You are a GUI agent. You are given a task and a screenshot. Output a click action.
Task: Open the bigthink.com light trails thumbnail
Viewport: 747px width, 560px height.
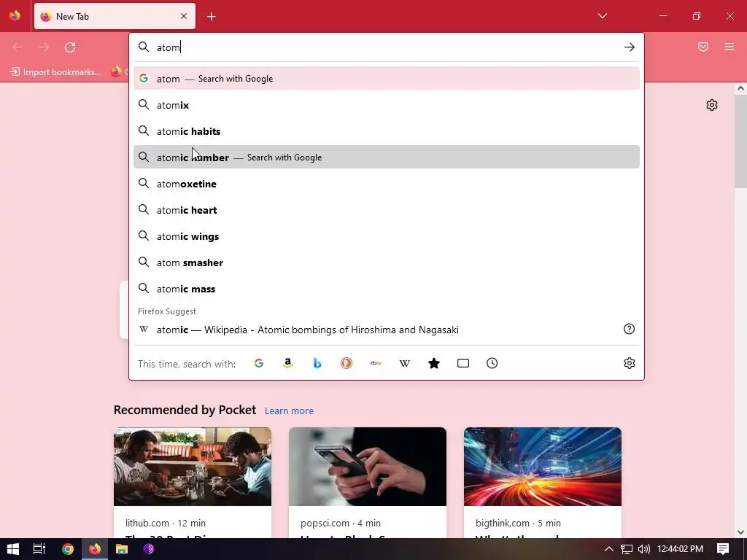tap(543, 467)
